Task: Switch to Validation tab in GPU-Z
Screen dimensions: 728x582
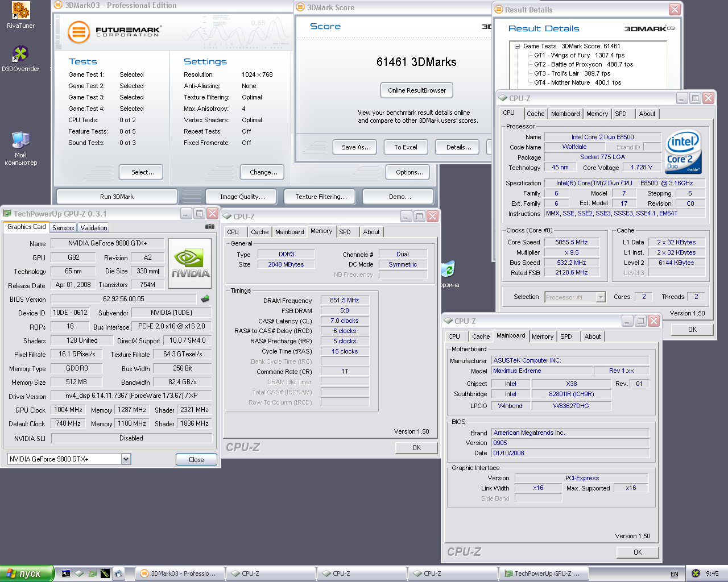Action: [x=94, y=227]
